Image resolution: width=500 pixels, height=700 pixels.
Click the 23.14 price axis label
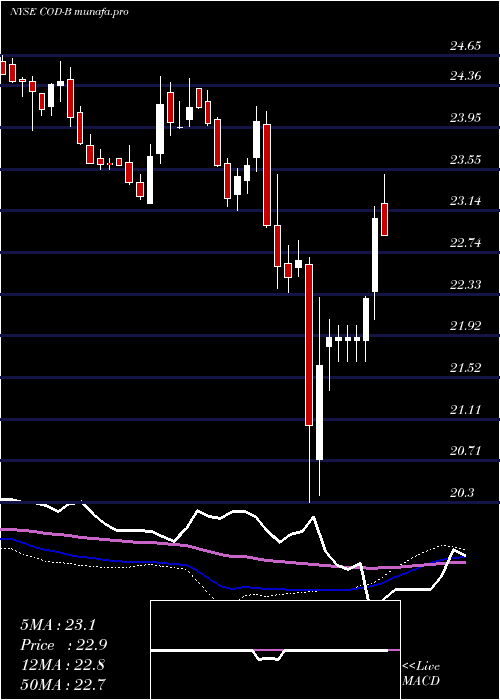(466, 201)
